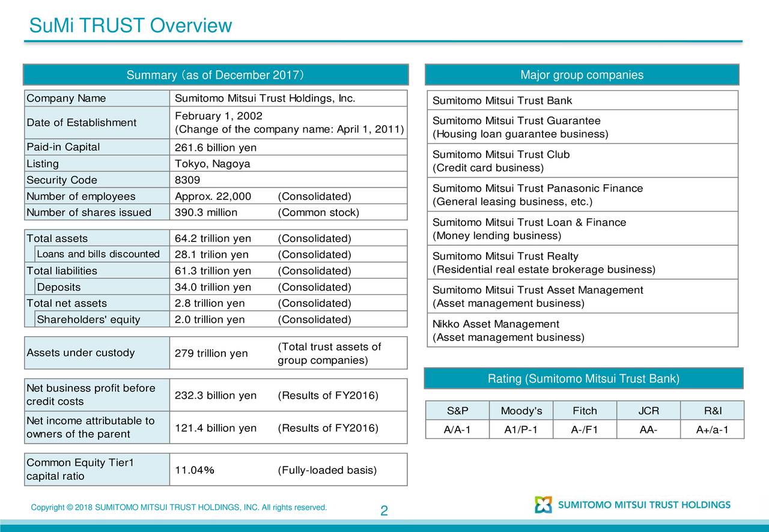The image size is (769, 532).
Task: Select the 'February 1, 2002' text
Action: point(219,115)
